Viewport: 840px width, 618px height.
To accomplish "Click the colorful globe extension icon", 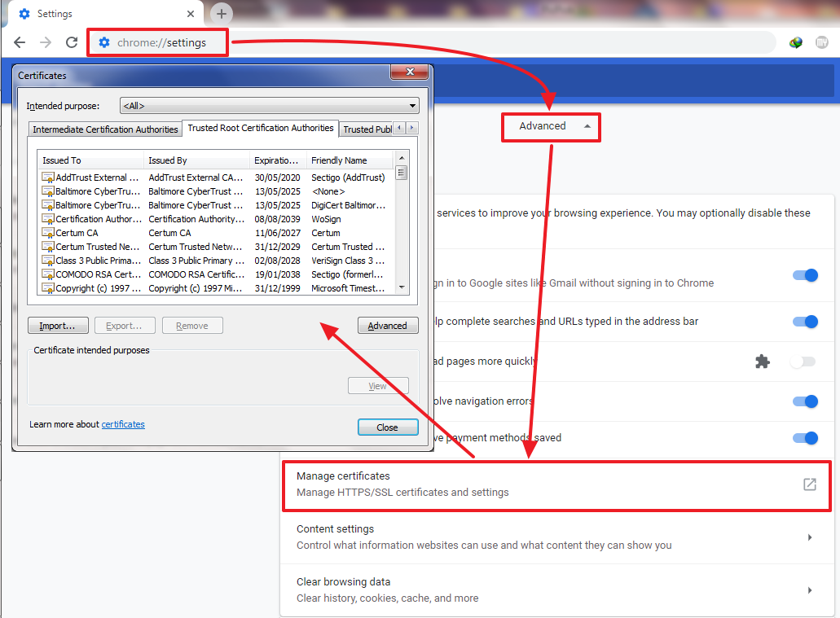I will tap(795, 42).
